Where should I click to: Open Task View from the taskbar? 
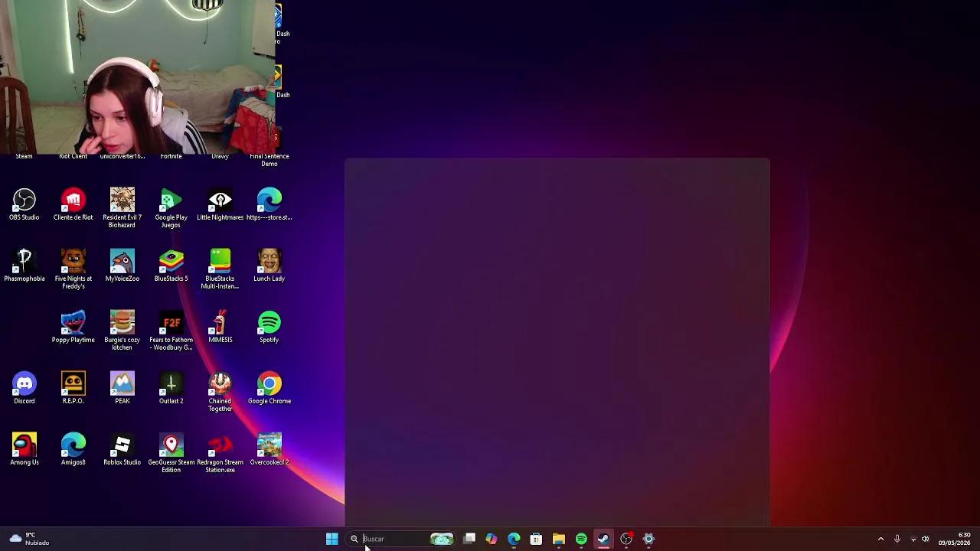pyautogui.click(x=469, y=539)
